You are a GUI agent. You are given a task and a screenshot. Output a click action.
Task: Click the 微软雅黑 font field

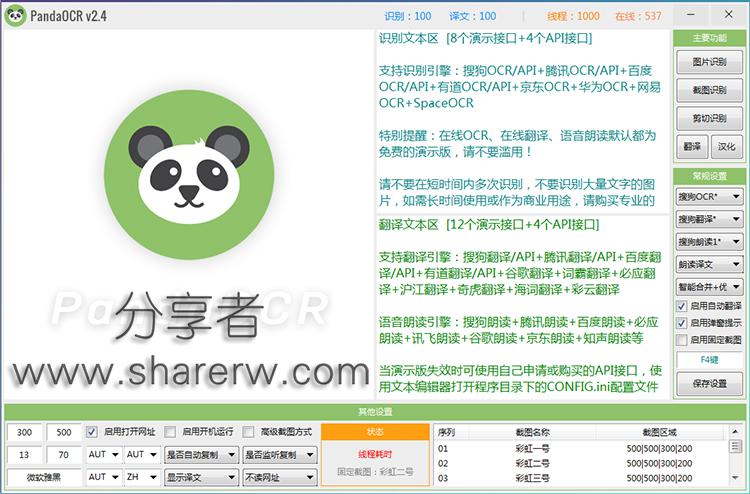[44, 477]
